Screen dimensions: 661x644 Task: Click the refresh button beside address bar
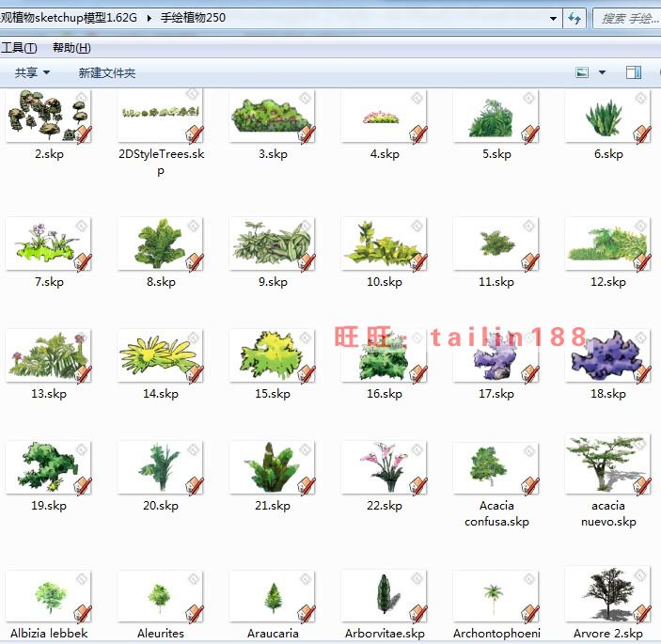[x=574, y=19]
